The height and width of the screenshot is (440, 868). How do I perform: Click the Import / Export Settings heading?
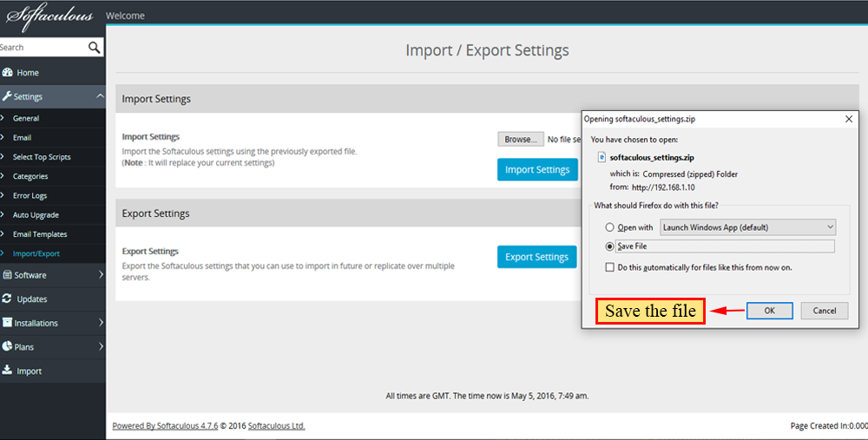[x=487, y=50]
